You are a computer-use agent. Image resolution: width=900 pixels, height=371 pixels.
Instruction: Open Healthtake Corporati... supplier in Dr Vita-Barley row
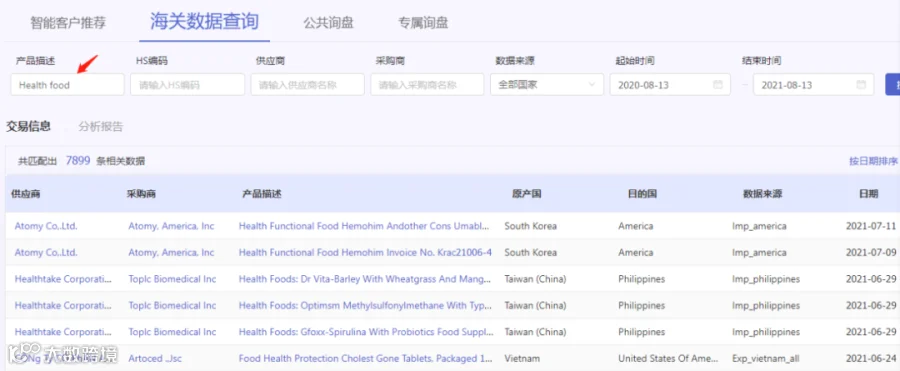[63, 279]
